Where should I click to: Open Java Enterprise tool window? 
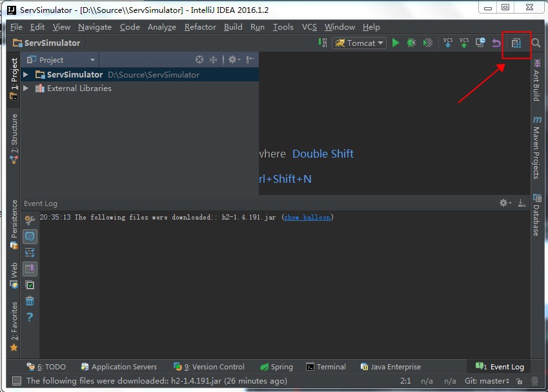coord(391,367)
